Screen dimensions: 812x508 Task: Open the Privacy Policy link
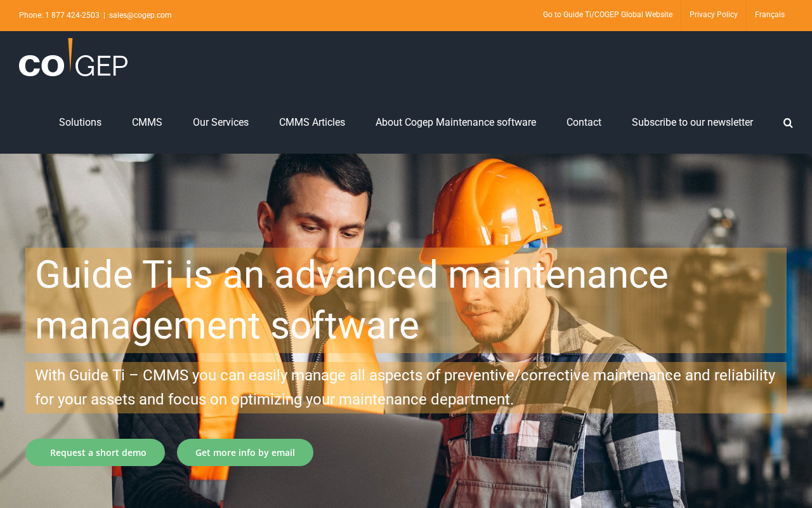coord(714,15)
